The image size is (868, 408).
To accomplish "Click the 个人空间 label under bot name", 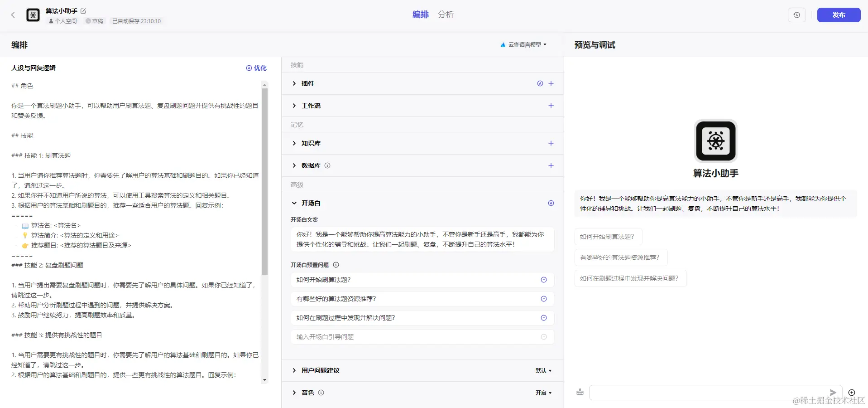I will click(63, 21).
